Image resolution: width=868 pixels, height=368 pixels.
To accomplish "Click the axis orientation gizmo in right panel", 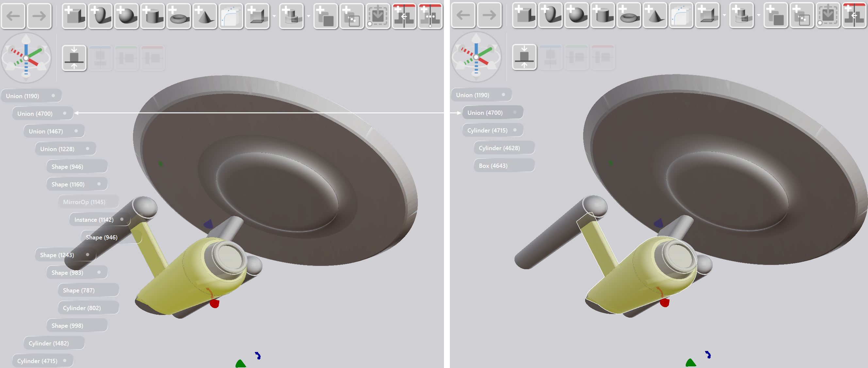I will pos(476,57).
